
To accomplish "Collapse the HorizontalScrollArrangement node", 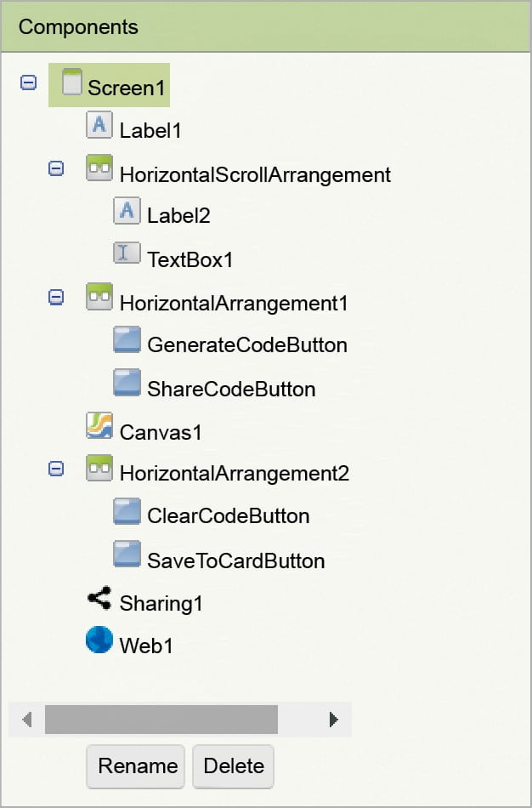I will point(56,168).
